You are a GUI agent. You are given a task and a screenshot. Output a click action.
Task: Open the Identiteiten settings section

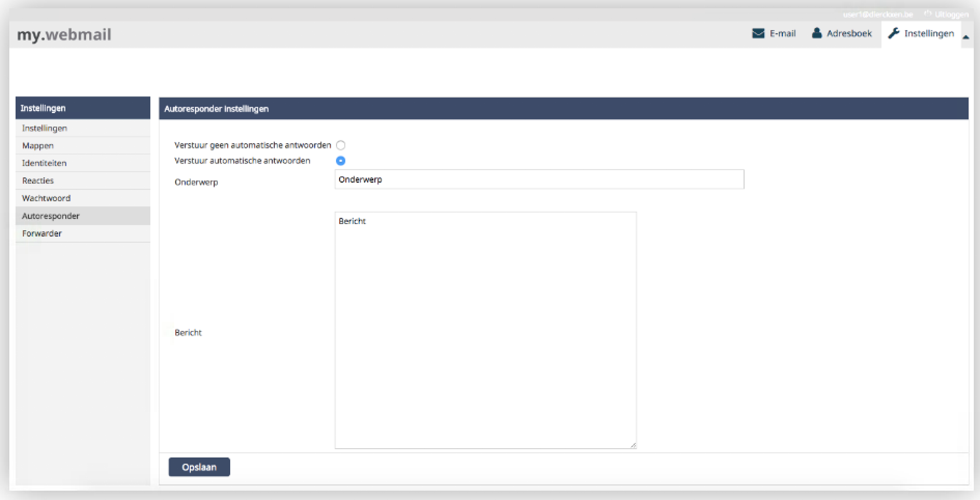pyautogui.click(x=44, y=163)
